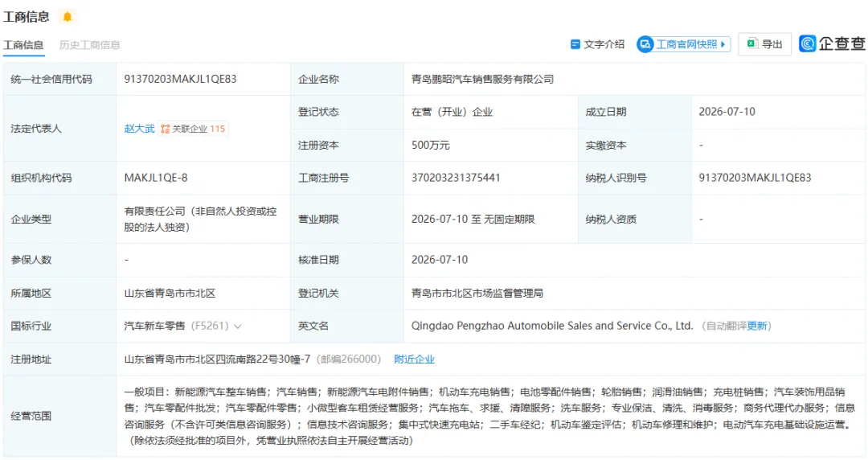Select credit code 91370203MAKJL1QE83 in first row
The height and width of the screenshot is (460, 868).
(x=180, y=80)
